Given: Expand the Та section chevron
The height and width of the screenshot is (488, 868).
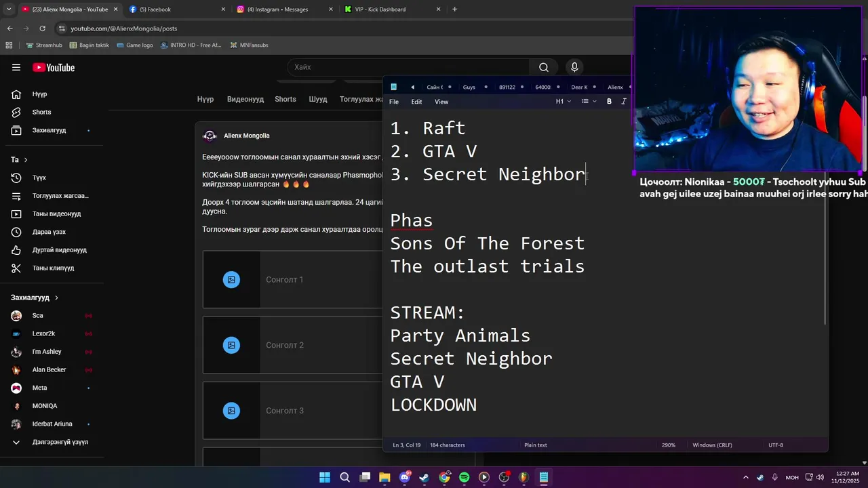Looking at the screenshot, I should [26, 160].
